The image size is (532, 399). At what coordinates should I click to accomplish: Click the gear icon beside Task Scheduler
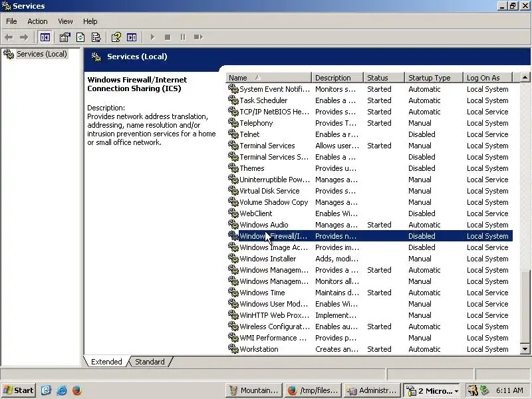click(x=233, y=100)
